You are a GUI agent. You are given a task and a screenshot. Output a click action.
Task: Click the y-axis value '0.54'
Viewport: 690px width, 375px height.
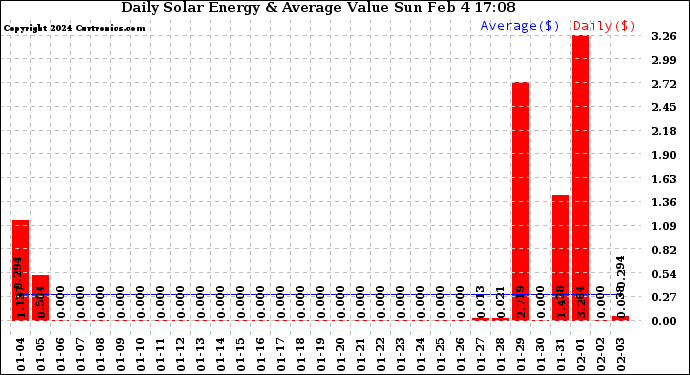(x=664, y=274)
